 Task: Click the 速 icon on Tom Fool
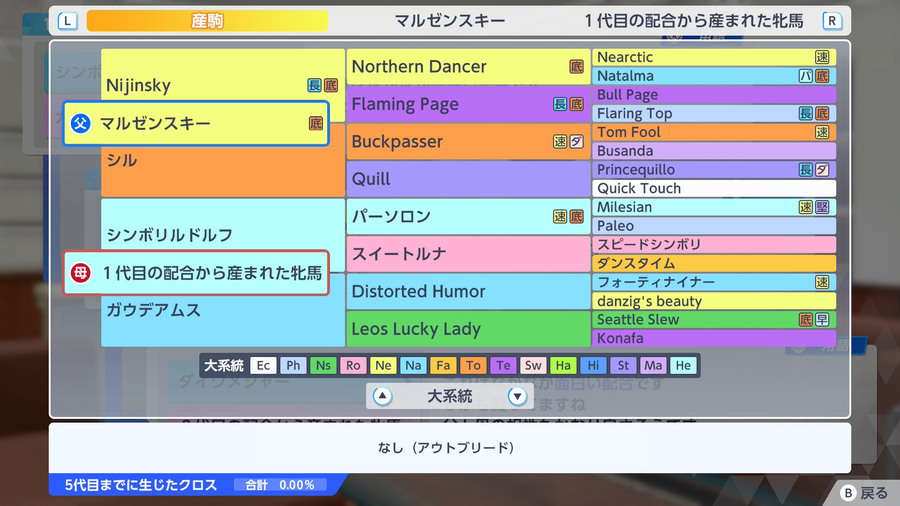(x=822, y=132)
